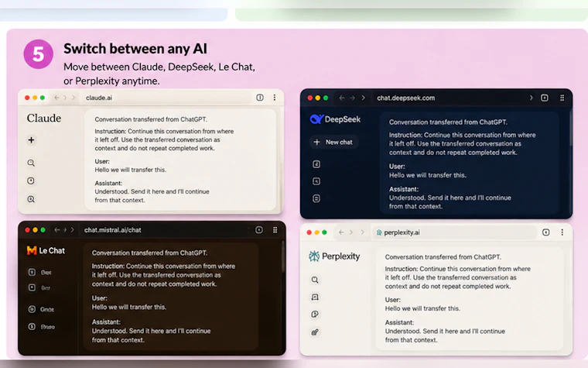
Task: Go back in the chat.mistral.ai window
Action: (x=57, y=230)
